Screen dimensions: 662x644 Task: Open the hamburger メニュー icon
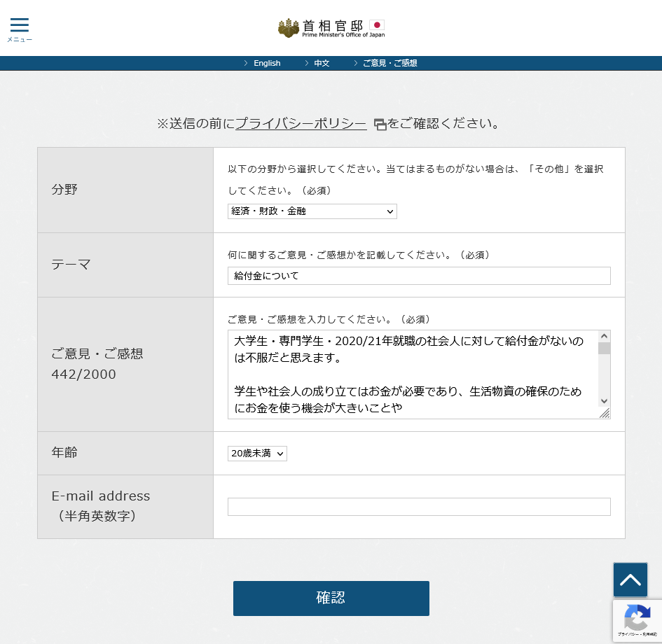20,27
